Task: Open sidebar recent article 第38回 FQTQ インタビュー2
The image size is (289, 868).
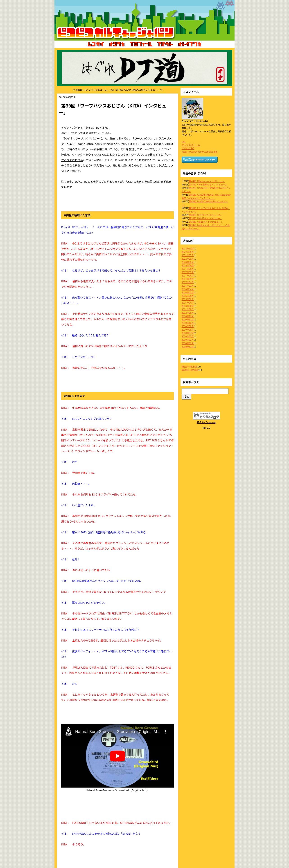Action: point(205,215)
